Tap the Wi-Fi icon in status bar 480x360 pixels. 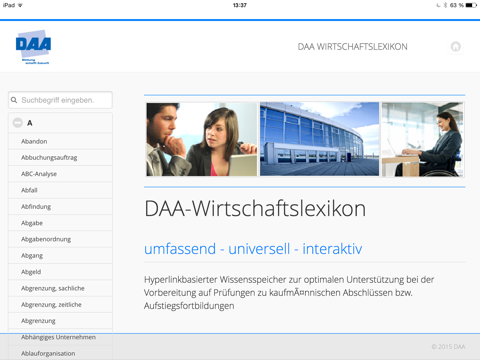tap(20, 5)
